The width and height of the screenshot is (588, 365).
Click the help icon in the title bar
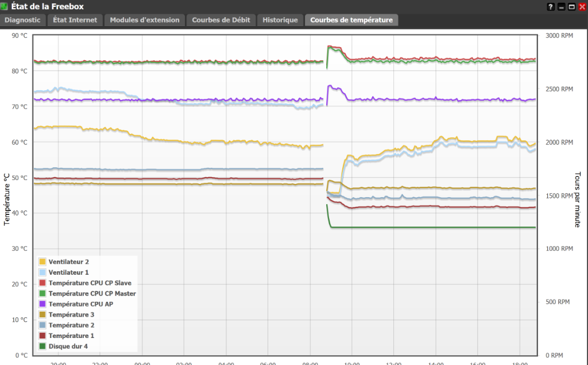tap(550, 6)
